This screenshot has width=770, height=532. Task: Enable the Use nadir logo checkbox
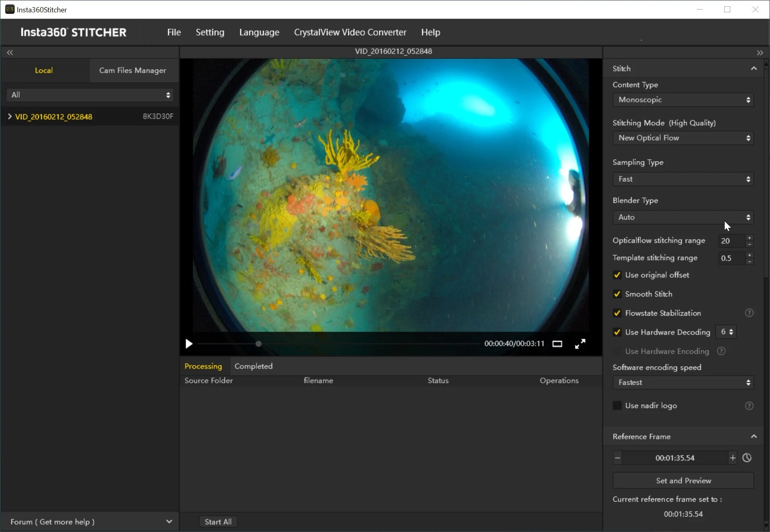coord(617,406)
